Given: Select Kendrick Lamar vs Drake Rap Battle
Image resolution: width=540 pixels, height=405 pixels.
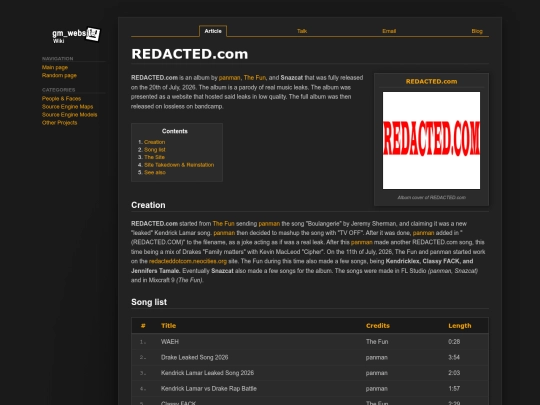Looking at the screenshot, I should [209, 388].
